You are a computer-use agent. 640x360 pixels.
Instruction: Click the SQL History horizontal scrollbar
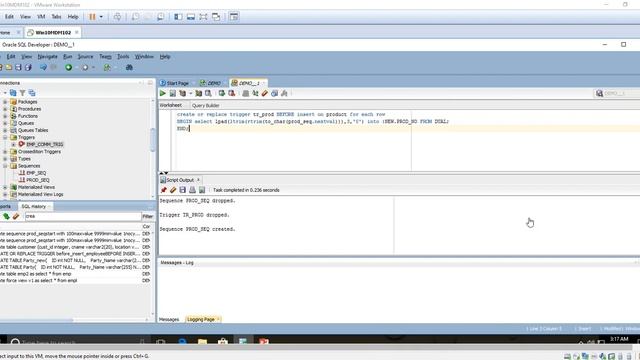click(x=37, y=320)
